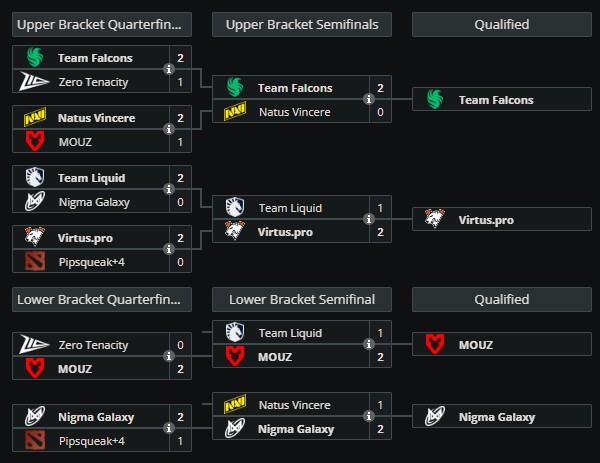Click the Upper Bracket Semifinals header
The image size is (600, 463).
tap(302, 24)
